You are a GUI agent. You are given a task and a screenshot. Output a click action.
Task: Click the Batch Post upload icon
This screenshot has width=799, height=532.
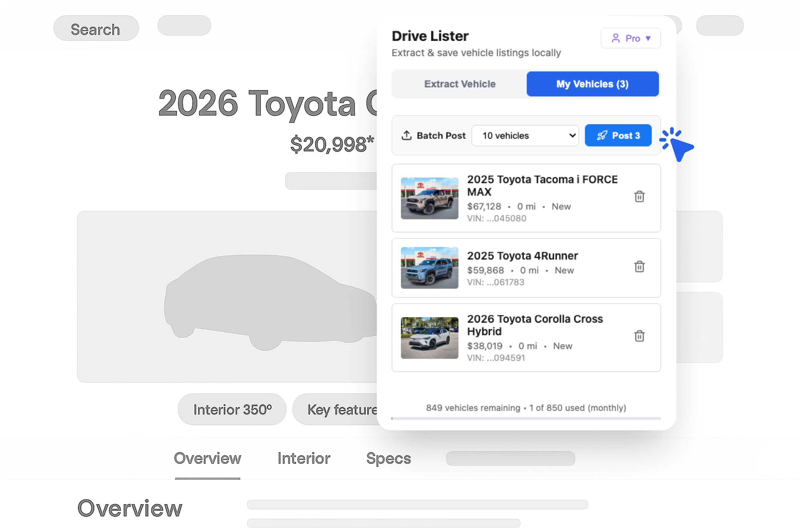pos(406,135)
